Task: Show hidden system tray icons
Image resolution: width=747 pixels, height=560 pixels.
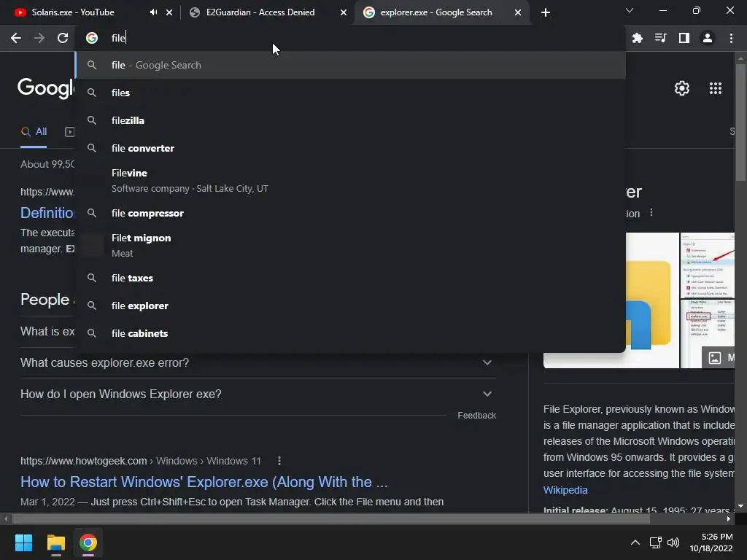Action: [635, 542]
